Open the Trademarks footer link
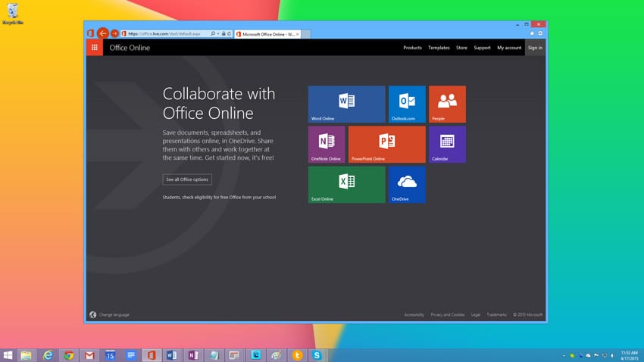The image size is (644, 362). click(x=496, y=315)
